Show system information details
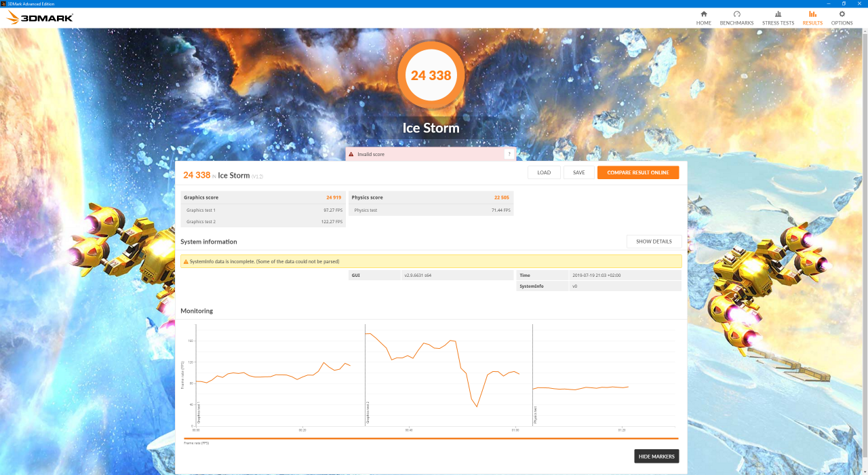 [x=654, y=242]
